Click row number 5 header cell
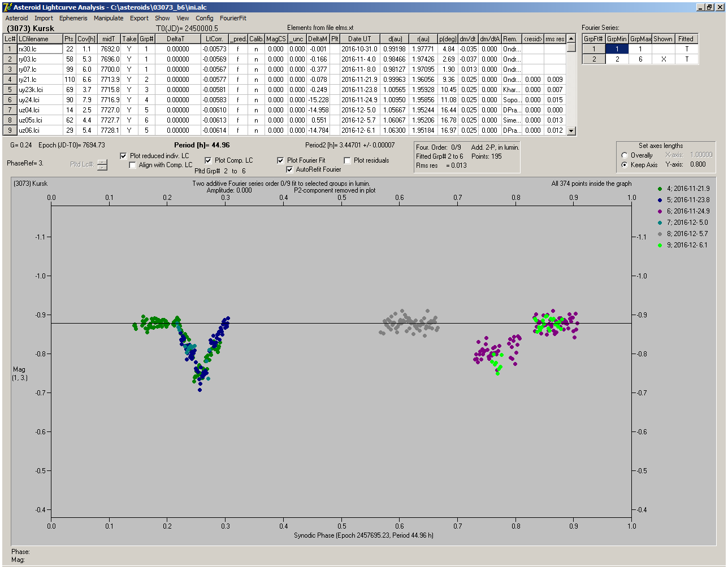Image resolution: width=728 pixels, height=567 pixels. 10,90
